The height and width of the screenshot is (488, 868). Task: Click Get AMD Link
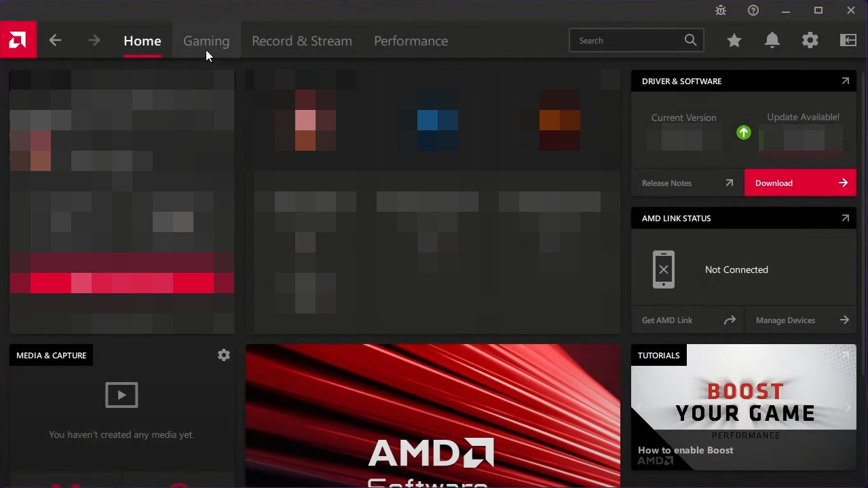[687, 320]
